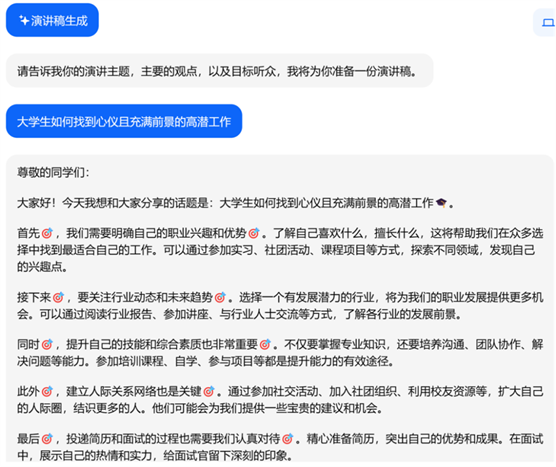Click the sparkle icon in 演讲稿生成
This screenshot has width=556, height=467.
pos(24,21)
